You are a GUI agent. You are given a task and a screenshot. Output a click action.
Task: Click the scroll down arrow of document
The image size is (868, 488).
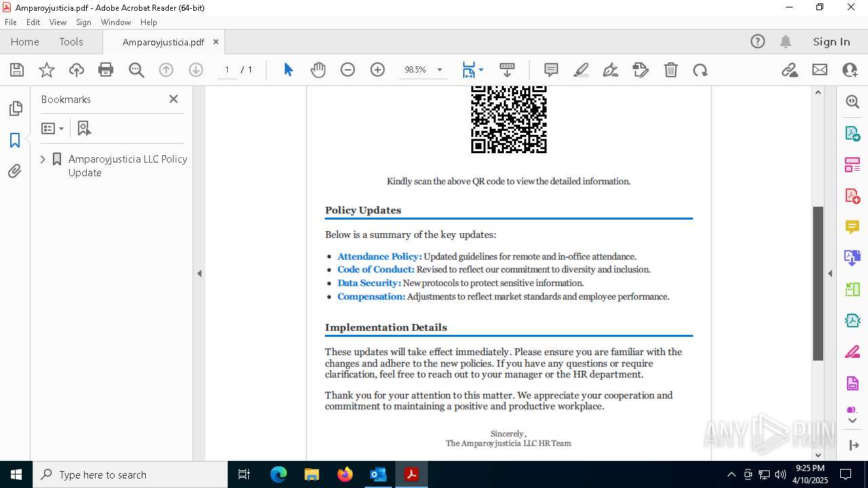pyautogui.click(x=818, y=455)
